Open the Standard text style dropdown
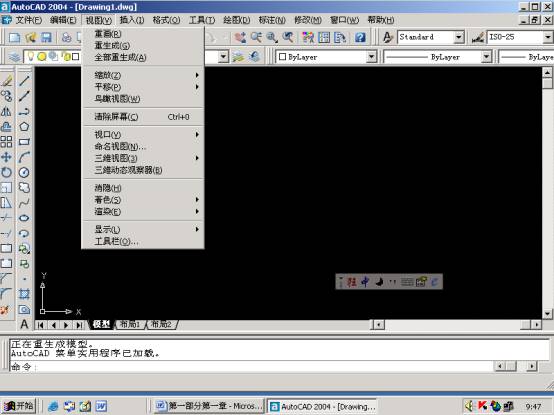554x415 pixels. tap(459, 37)
